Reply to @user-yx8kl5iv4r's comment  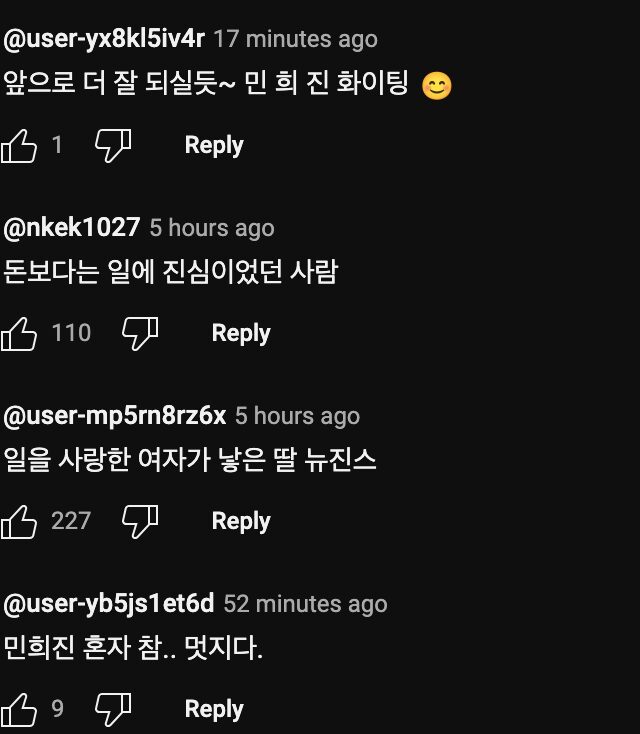(x=214, y=146)
